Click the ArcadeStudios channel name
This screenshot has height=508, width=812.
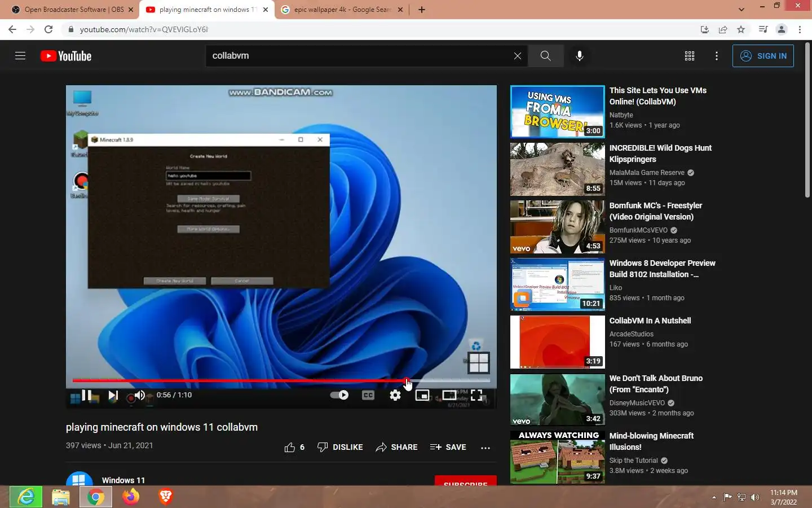click(631, 334)
